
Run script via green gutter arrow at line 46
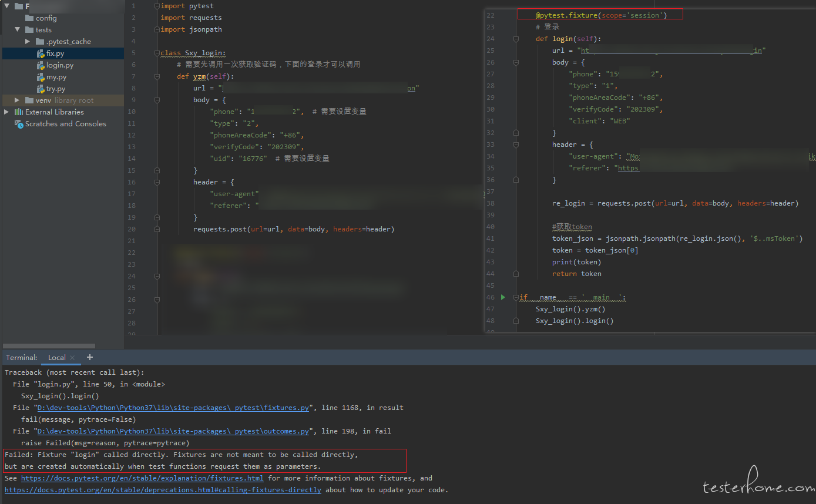click(x=503, y=297)
